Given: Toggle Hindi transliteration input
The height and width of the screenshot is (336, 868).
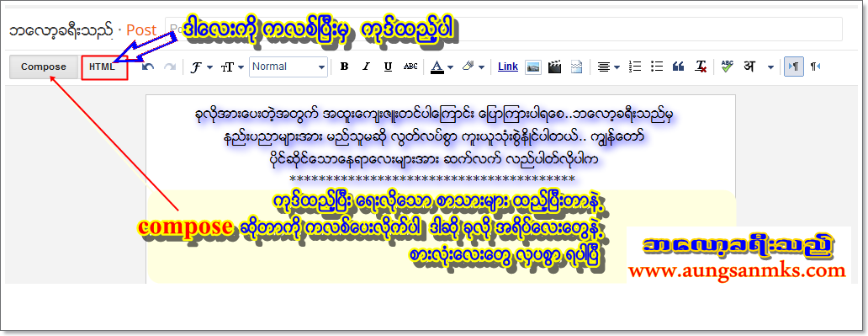Looking at the screenshot, I should pos(749,67).
